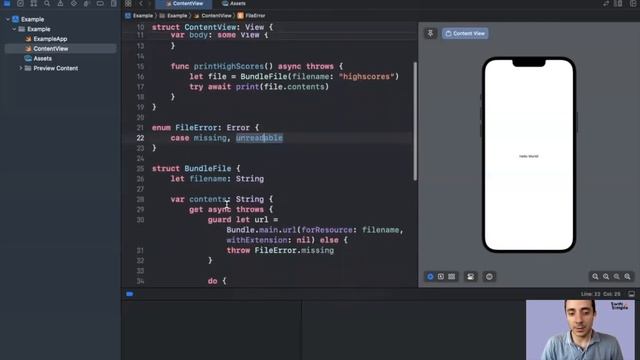Select Live preview mode button
Image resolution: width=640 pixels, height=360 pixels.
pyautogui.click(x=430, y=277)
